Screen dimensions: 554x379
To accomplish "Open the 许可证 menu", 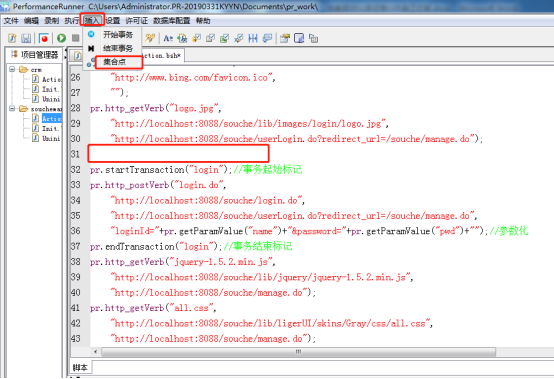I will pyautogui.click(x=137, y=21).
